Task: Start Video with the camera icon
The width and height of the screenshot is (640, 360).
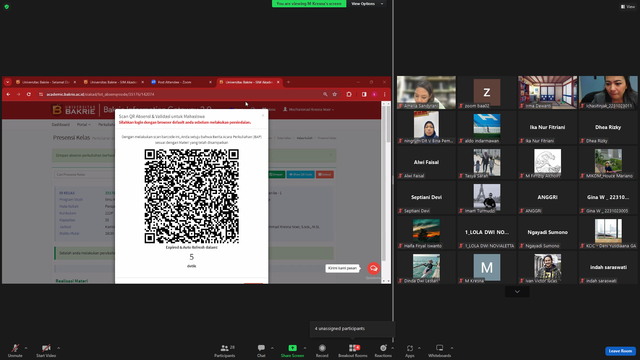Action: tap(46, 350)
